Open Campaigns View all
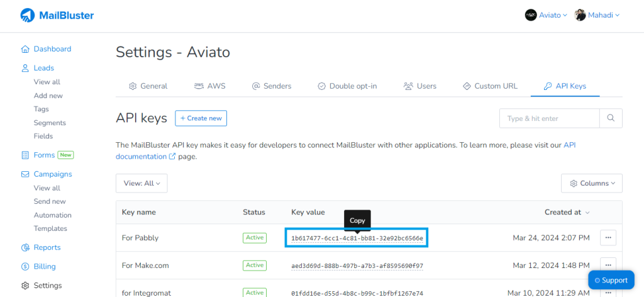Viewport: 644px width, 297px height. pyautogui.click(x=47, y=188)
